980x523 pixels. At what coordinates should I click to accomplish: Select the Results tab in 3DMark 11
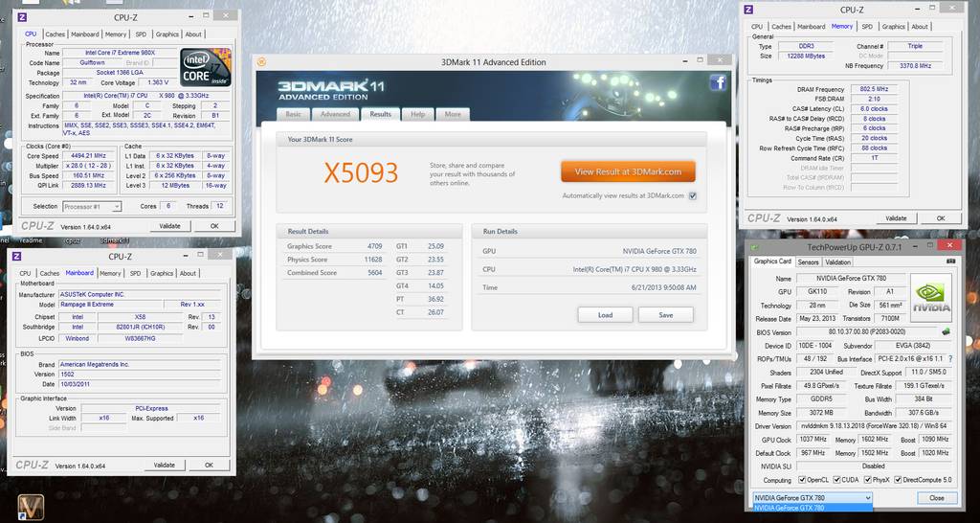(380, 114)
